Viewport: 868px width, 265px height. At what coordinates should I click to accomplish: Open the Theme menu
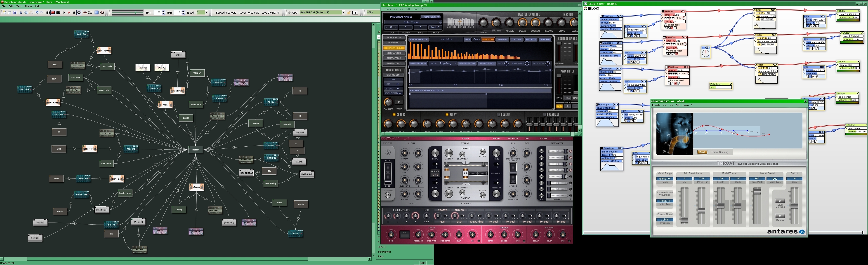pyautogui.click(x=28, y=6)
